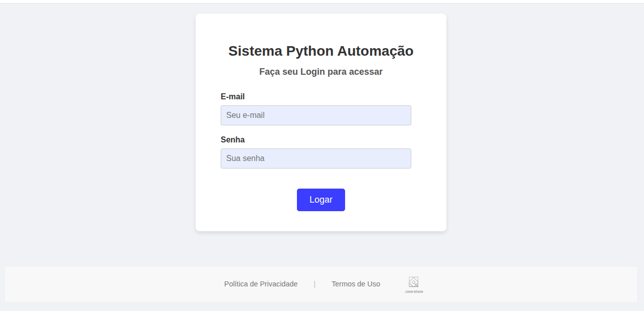The image size is (644, 311).
Task: Click the Sistema Python Automação heading
Action: point(321,51)
